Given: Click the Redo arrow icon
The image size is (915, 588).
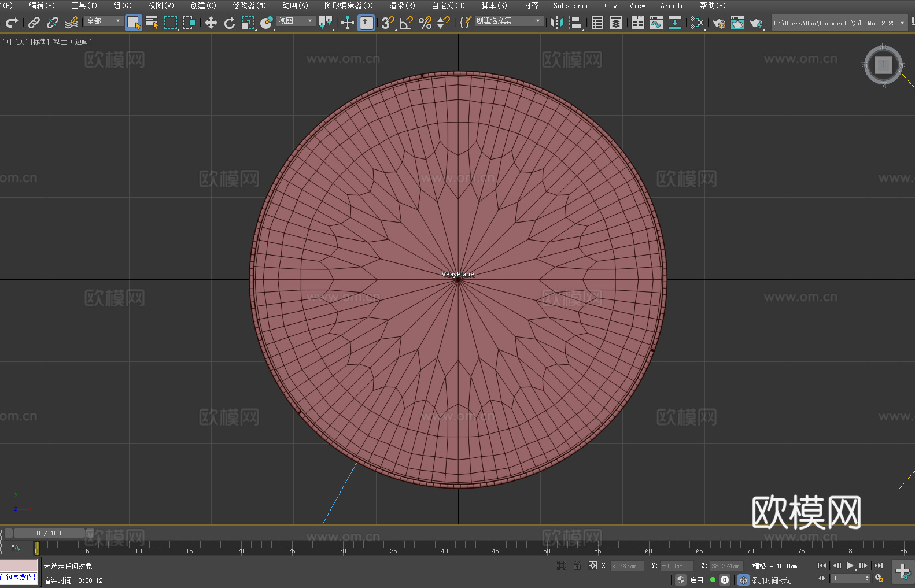Looking at the screenshot, I should click(x=12, y=23).
